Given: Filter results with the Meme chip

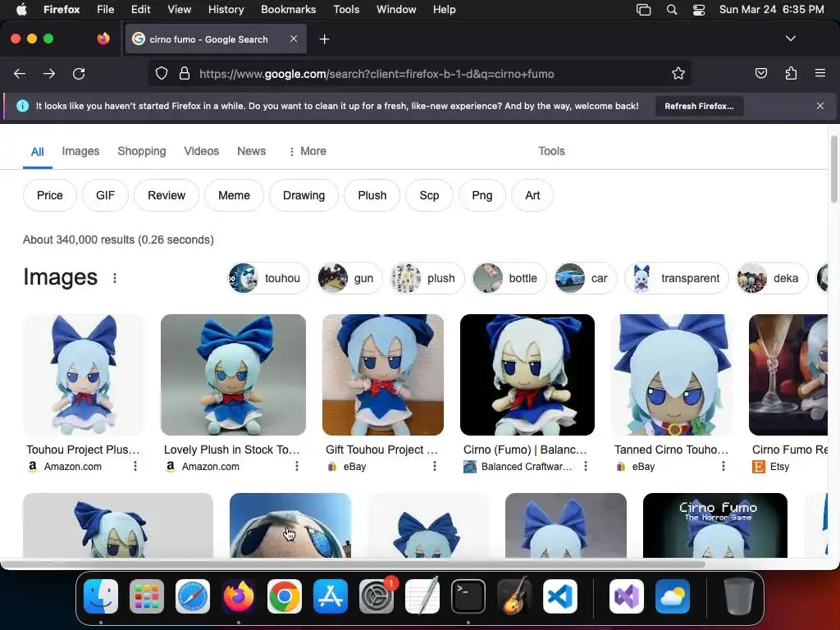Looking at the screenshot, I should pos(234,195).
